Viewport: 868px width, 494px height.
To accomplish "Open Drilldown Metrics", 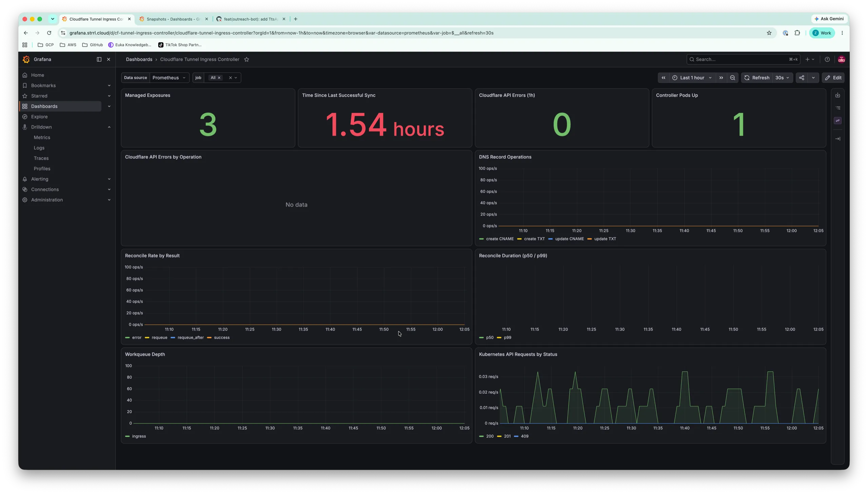I will (42, 137).
